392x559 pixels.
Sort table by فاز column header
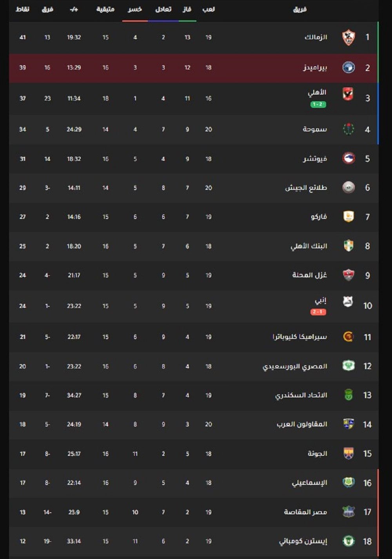(x=187, y=9)
